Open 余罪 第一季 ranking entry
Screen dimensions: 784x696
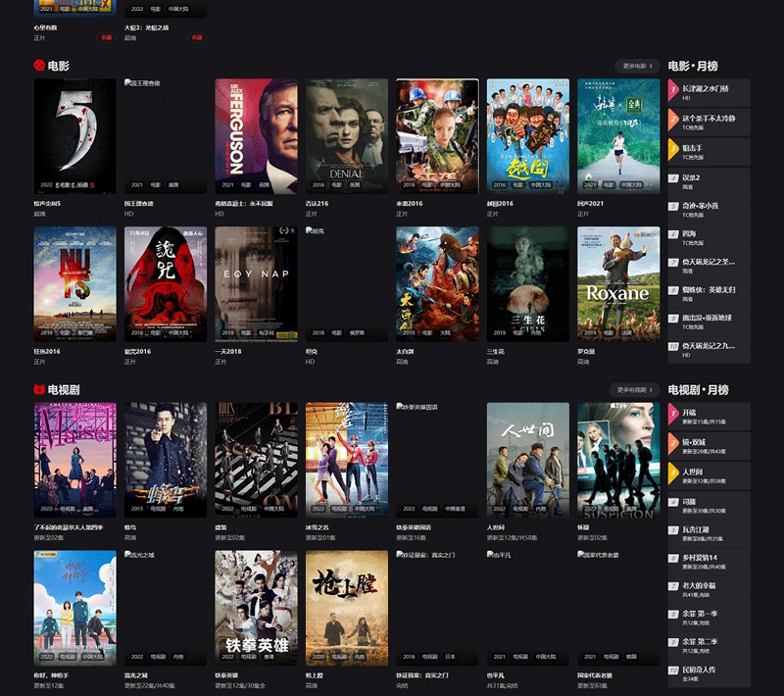pos(709,618)
